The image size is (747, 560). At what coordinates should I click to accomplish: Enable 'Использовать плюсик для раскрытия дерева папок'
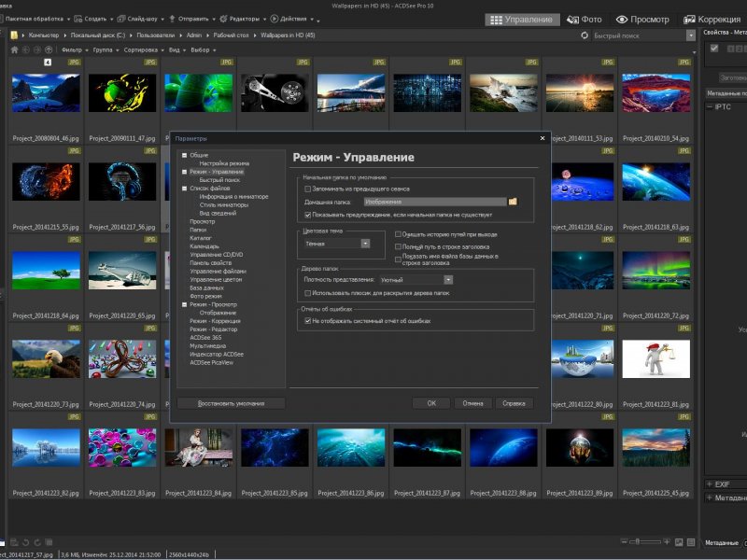(x=308, y=293)
